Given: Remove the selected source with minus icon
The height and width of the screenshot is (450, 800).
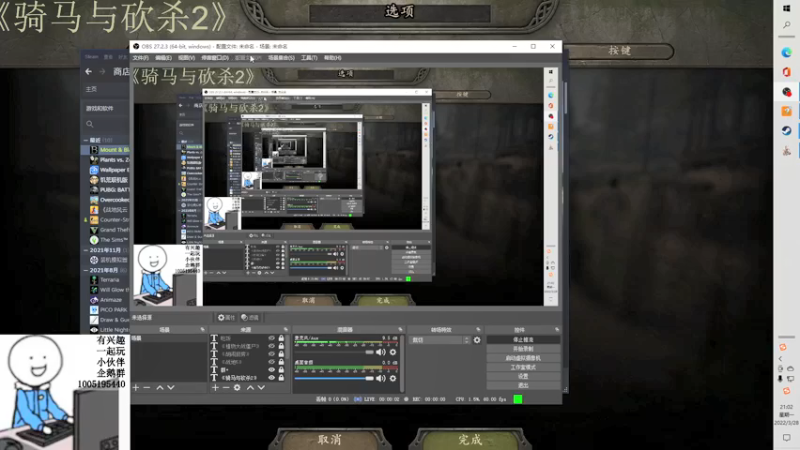Looking at the screenshot, I should coord(226,388).
